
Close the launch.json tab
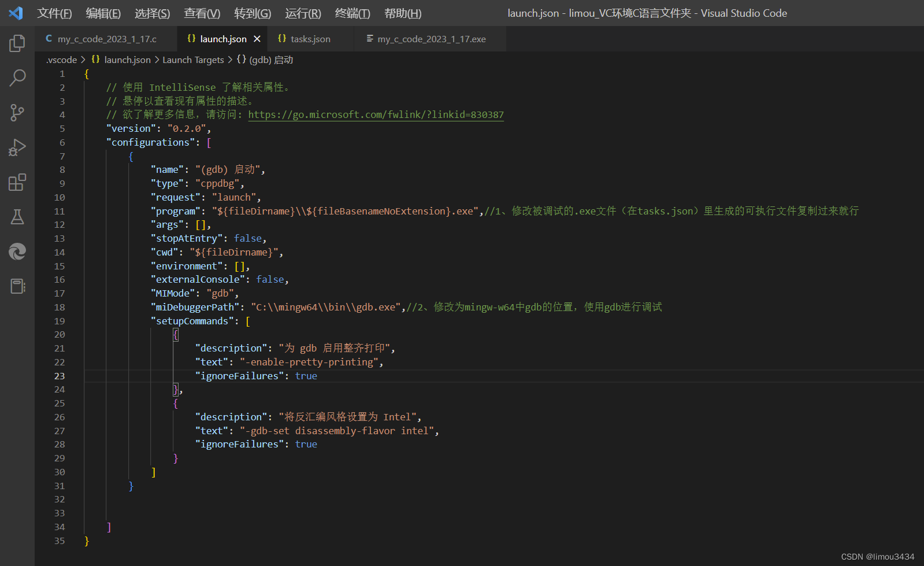[257, 39]
